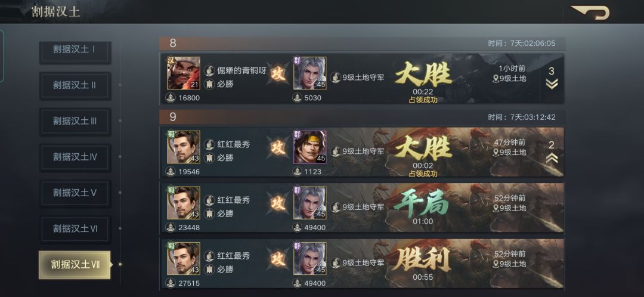Tap the yellow-headband defender portrait
This screenshot has height=297, width=644.
pos(309,147)
